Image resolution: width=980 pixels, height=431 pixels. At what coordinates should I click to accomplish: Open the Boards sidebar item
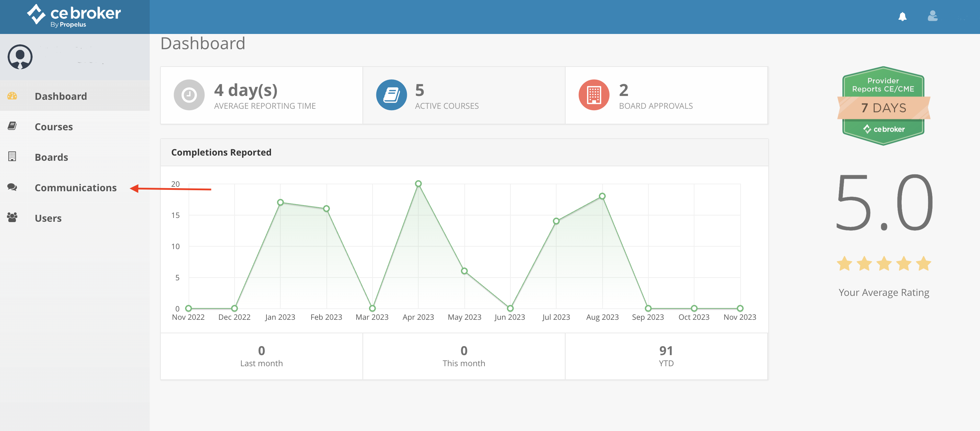(x=51, y=157)
